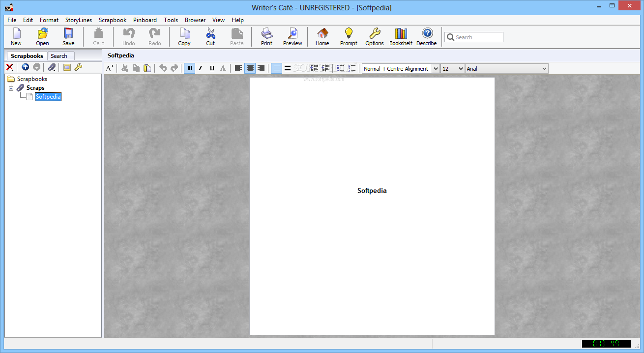
Task: Open the Edit menu
Action: [28, 20]
